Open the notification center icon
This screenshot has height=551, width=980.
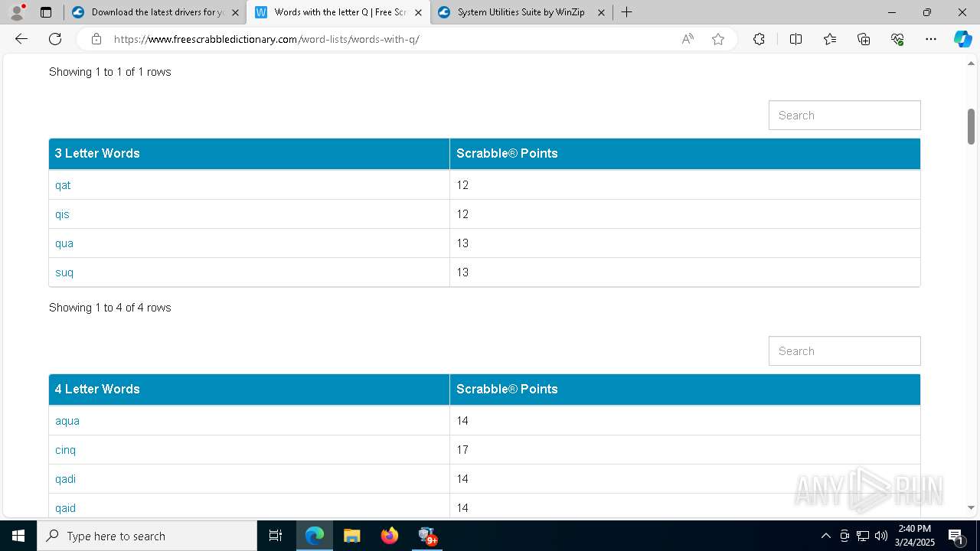[x=957, y=536]
